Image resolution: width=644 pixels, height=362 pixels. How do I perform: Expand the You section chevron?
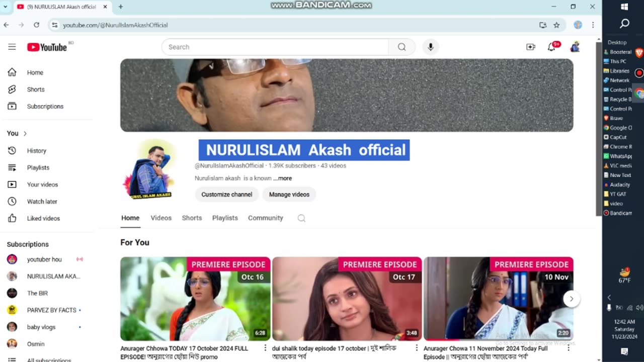coord(25,133)
